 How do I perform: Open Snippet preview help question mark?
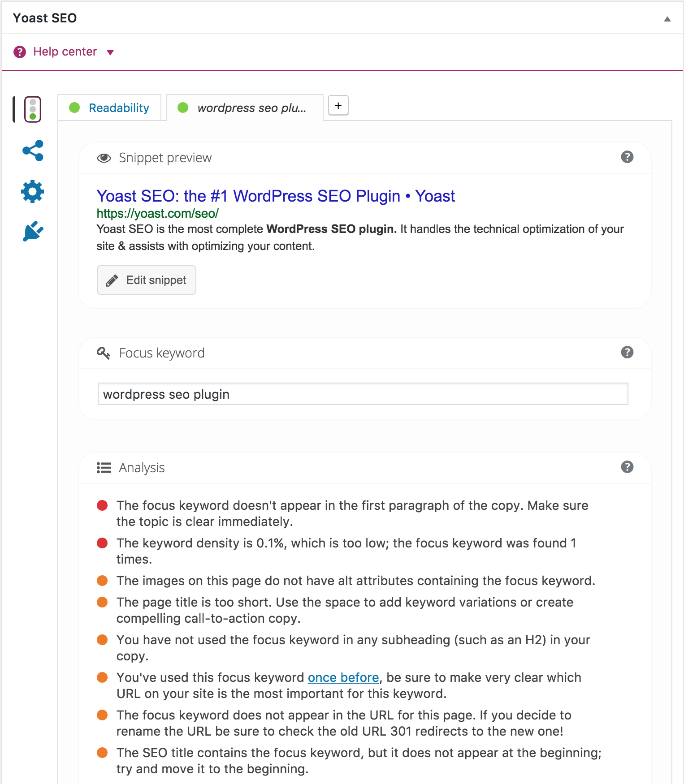tap(628, 157)
